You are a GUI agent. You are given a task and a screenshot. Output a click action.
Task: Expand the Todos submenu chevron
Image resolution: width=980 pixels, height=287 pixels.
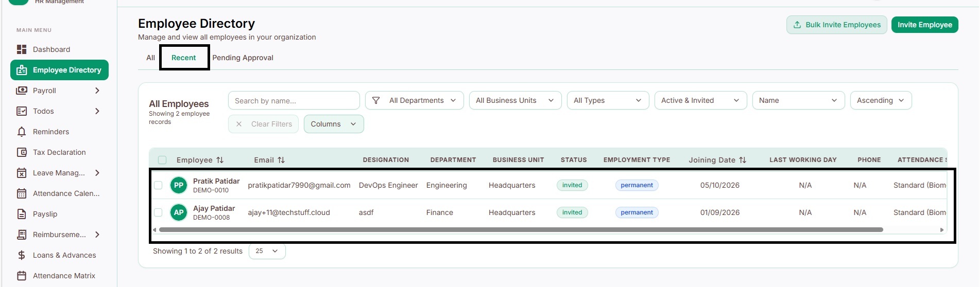(97, 111)
